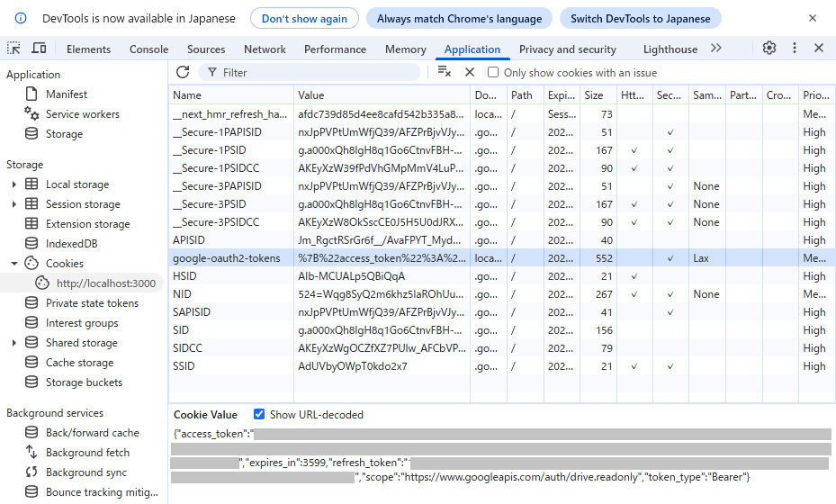Screen dimensions: 836x504
Task: Toggle the device toolbar icon
Action: 39,49
